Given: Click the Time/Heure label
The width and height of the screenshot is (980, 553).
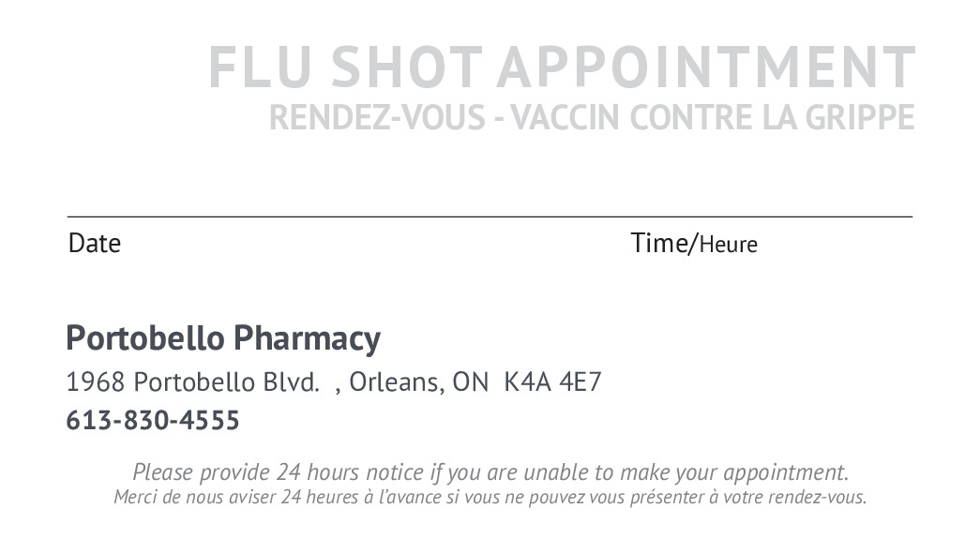Looking at the screenshot, I should click(x=694, y=244).
